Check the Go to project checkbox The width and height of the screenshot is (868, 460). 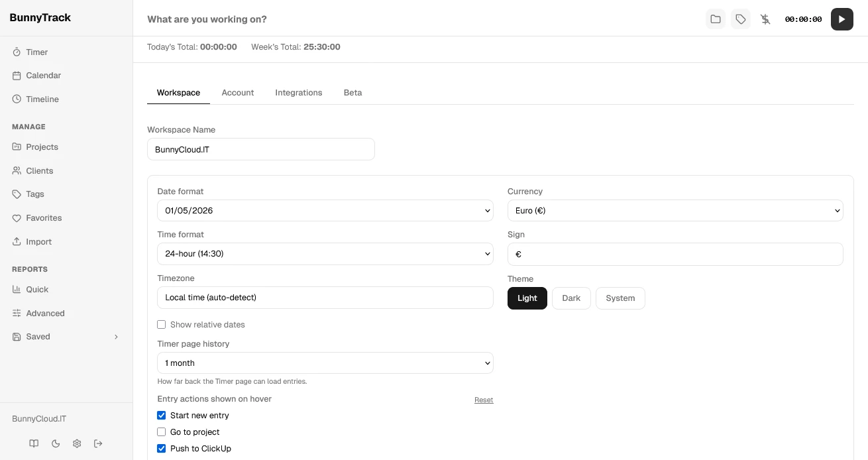(161, 432)
